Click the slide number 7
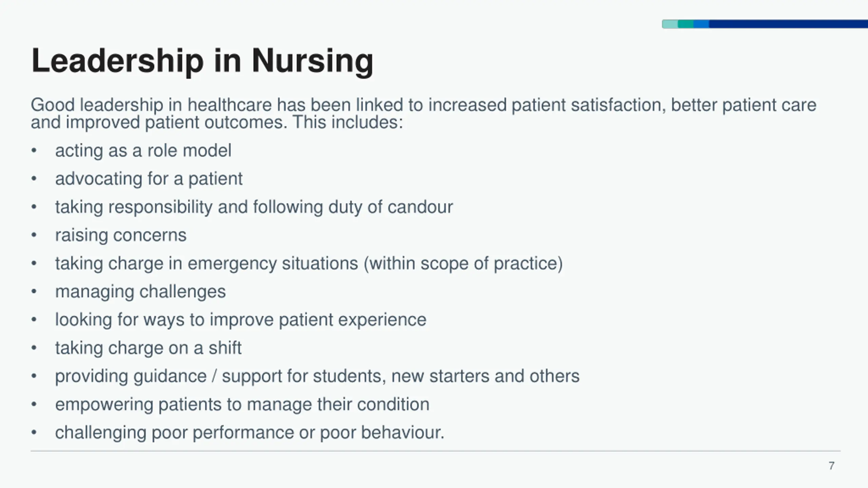This screenshot has width=868, height=488. (831, 466)
